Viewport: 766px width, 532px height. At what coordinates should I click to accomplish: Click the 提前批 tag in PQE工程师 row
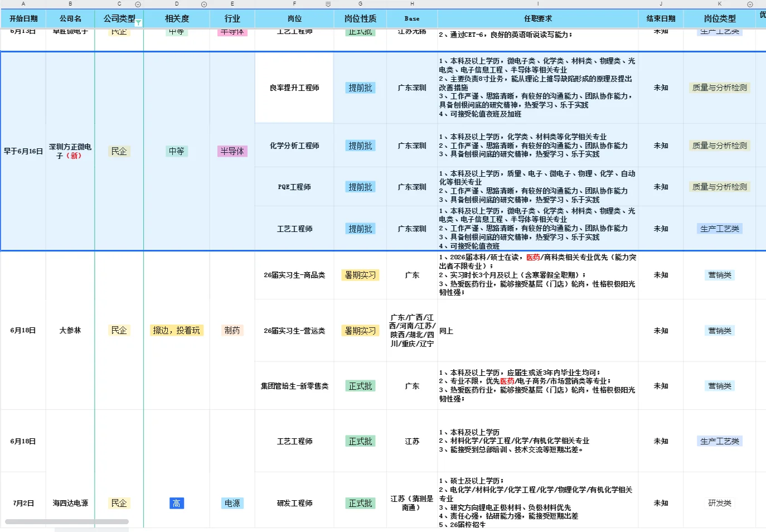[360, 187]
